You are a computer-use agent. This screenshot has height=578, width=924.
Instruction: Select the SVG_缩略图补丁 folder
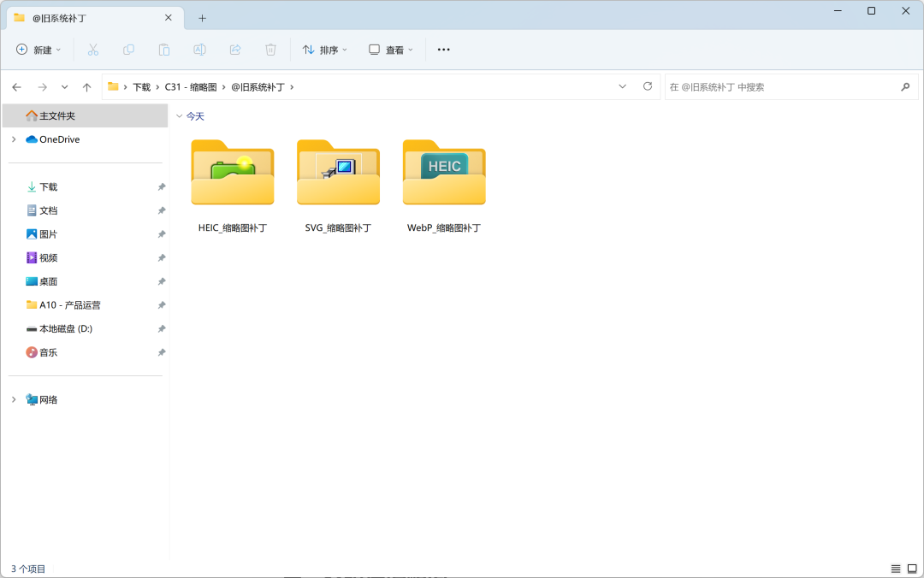point(338,186)
